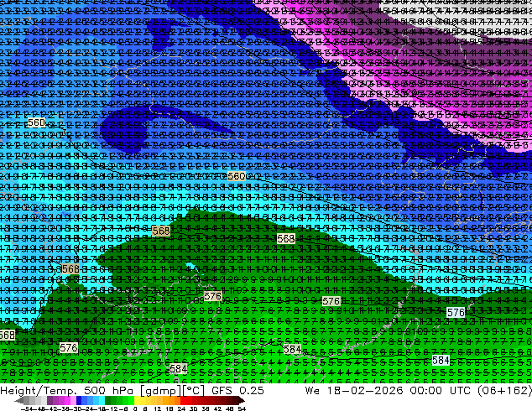The width and height of the screenshot is (532, 411).
Task: Click the '-54' value on the legend scale
Action: click(x=27, y=409)
